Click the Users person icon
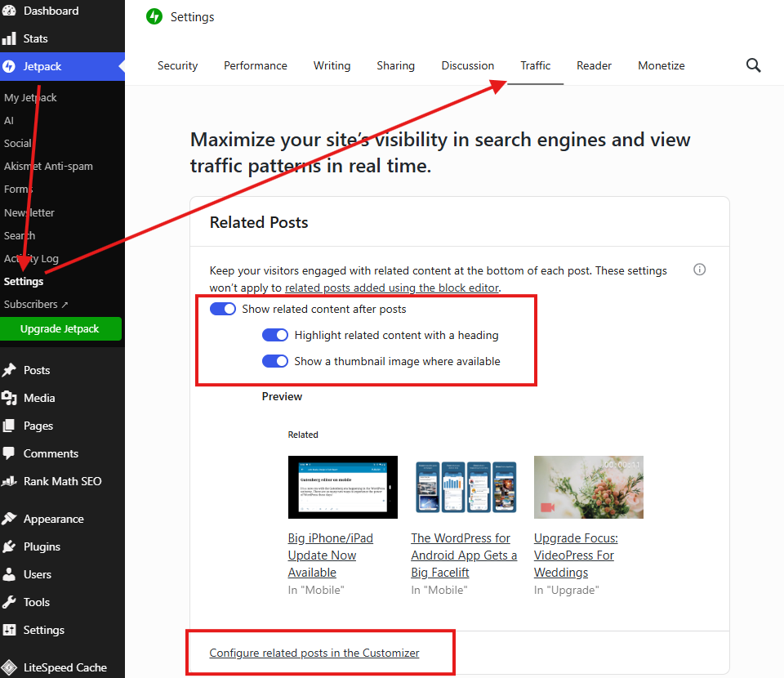Screen dimensions: 784x678 (8, 574)
